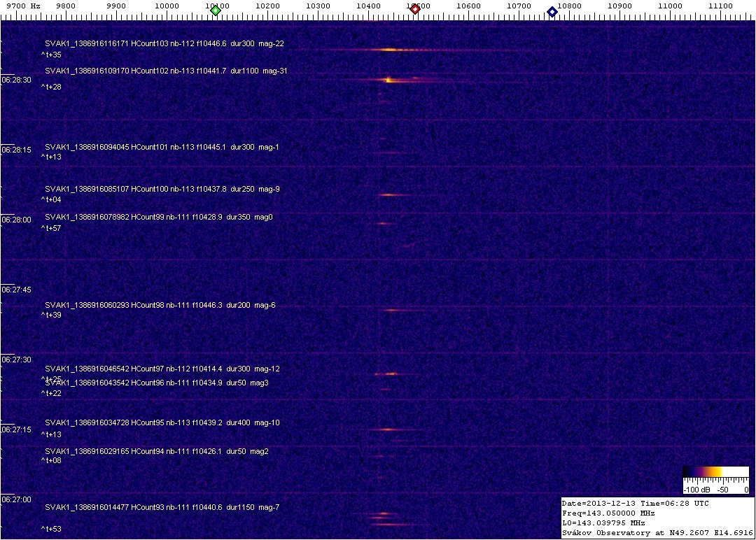Image resolution: width=756 pixels, height=540 pixels.
Task: Click the HCount102 meteor label
Action: click(x=166, y=71)
